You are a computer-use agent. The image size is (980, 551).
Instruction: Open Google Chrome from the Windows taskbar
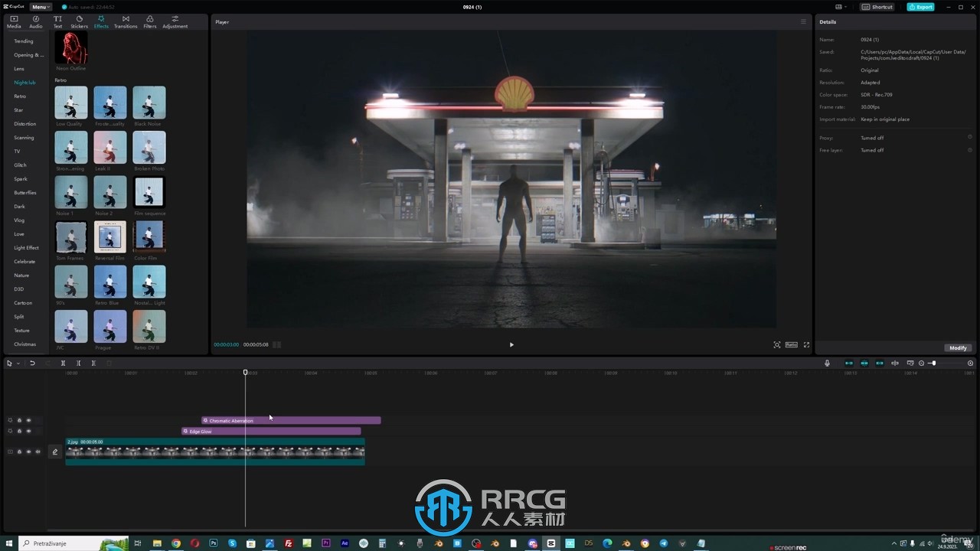pyautogui.click(x=176, y=543)
